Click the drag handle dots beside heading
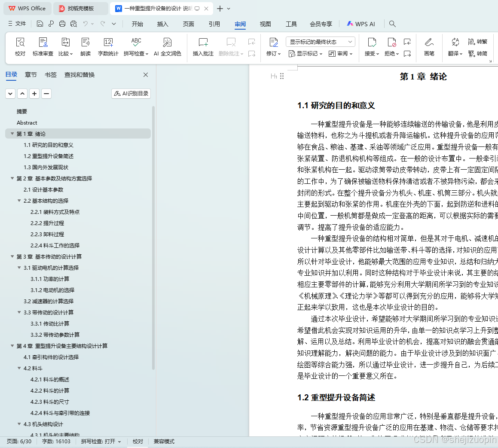The height and width of the screenshot is (448, 498). 282,76
